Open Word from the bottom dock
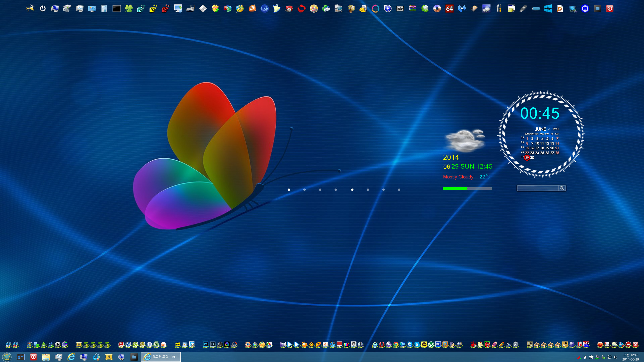 149,344
